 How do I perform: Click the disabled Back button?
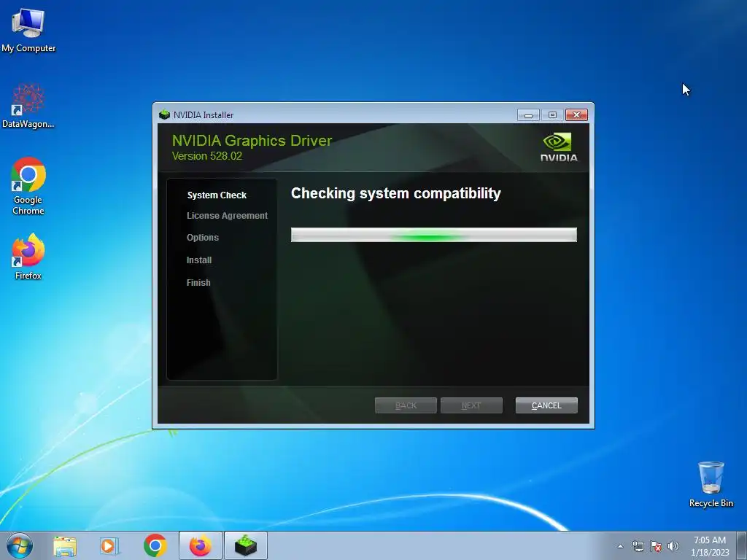[406, 405]
